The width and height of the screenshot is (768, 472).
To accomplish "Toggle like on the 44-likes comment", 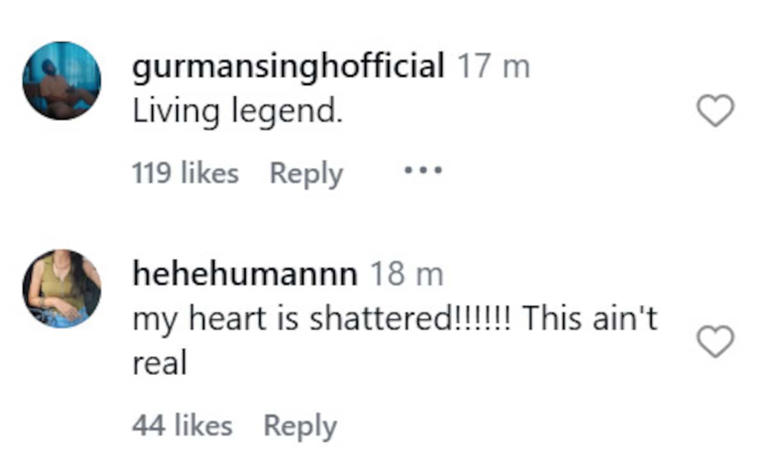I will pyautogui.click(x=714, y=343).
